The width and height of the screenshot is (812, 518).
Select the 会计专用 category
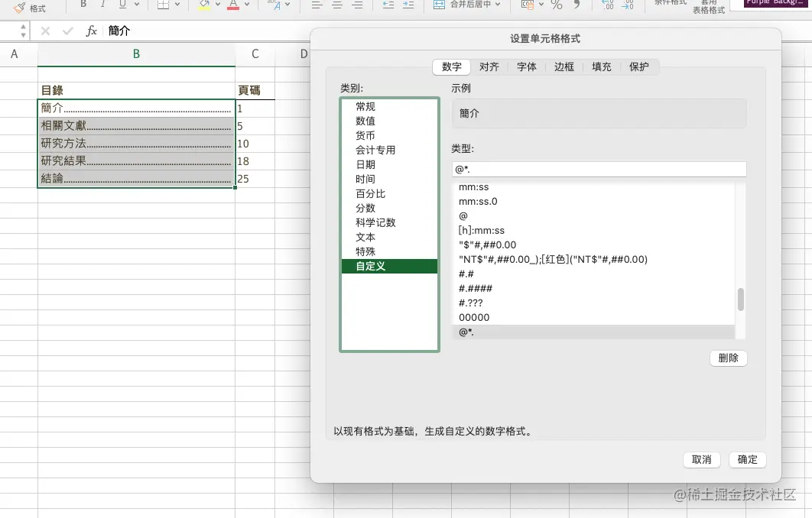(389, 150)
